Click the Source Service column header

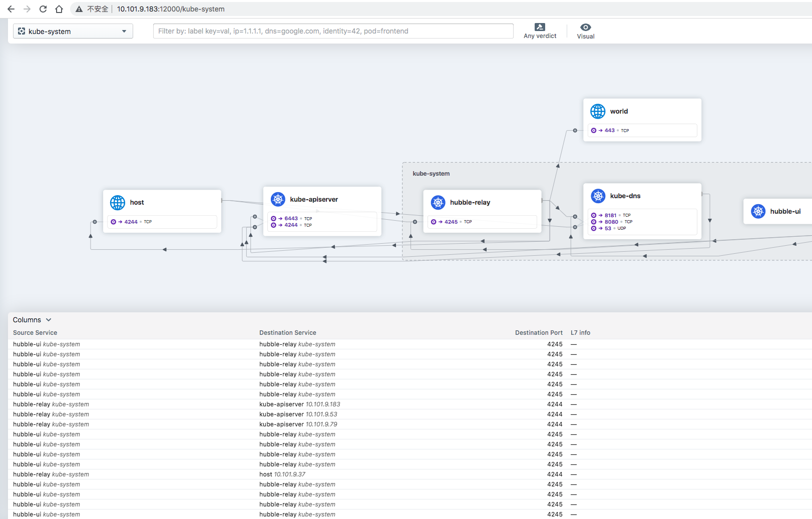(35, 333)
